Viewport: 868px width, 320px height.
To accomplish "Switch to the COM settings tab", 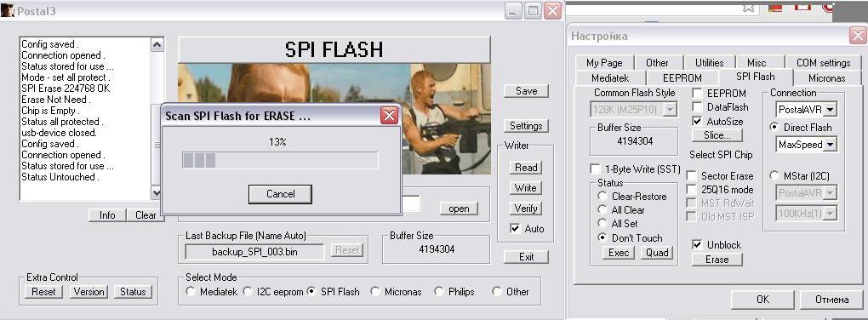I will 823,63.
